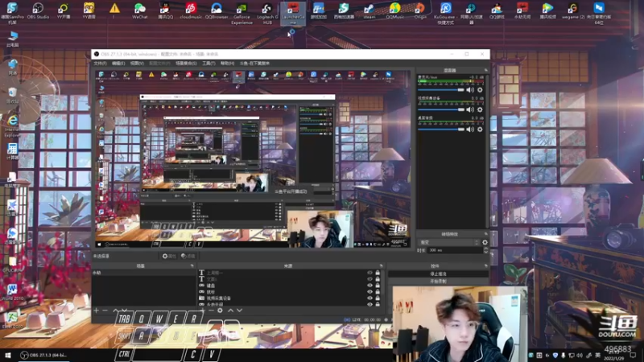The width and height of the screenshot is (644, 362).
Task: Open the 视图(V) menu
Action: (x=137, y=64)
